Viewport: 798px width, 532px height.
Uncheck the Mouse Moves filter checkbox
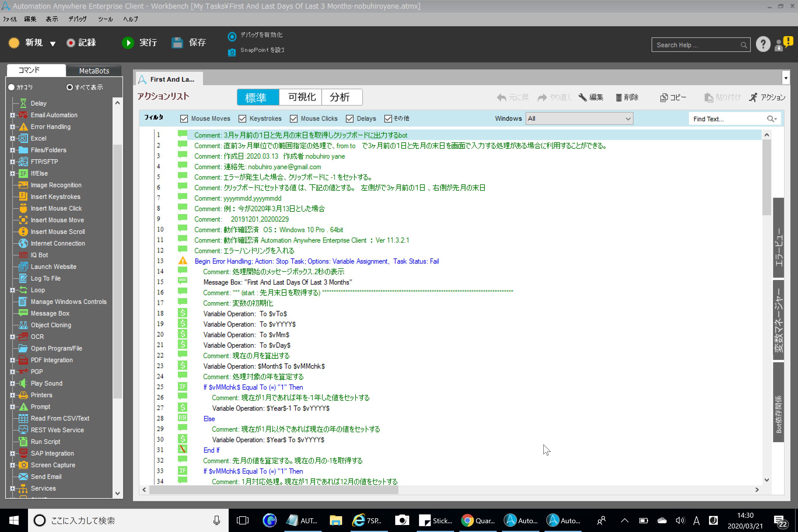(184, 118)
